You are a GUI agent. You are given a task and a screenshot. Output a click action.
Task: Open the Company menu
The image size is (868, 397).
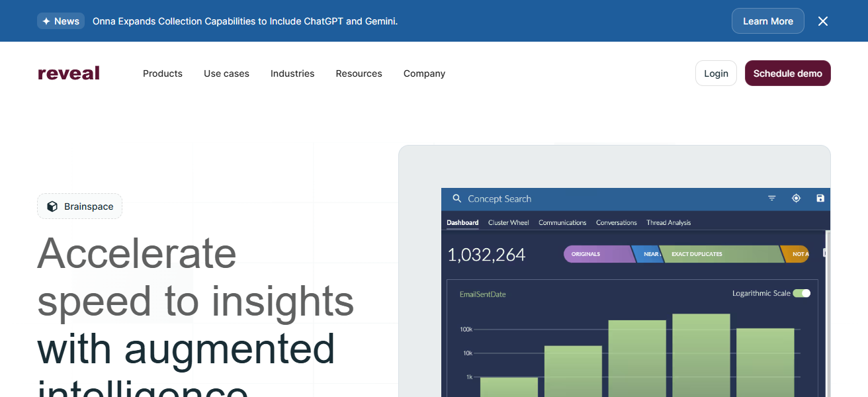click(424, 73)
